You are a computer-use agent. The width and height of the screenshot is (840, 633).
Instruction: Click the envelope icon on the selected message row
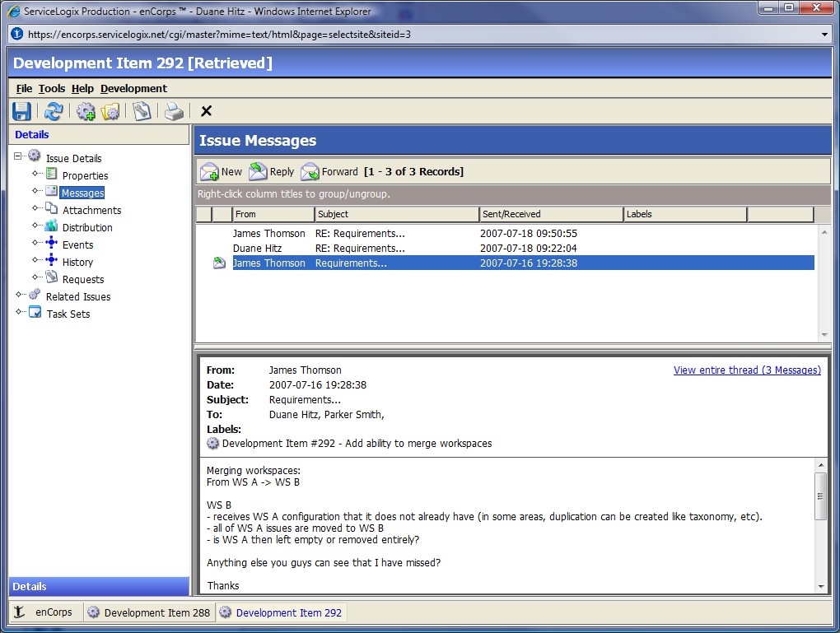click(219, 263)
